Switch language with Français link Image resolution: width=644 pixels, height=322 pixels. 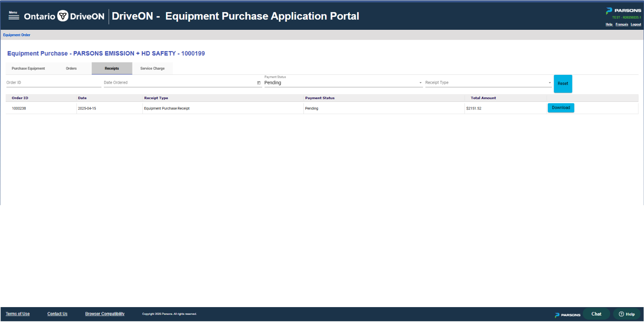[x=621, y=25]
